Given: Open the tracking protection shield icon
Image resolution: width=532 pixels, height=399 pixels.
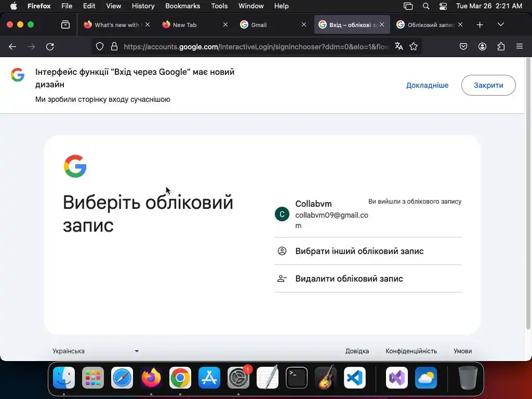Looking at the screenshot, I should click(x=99, y=46).
